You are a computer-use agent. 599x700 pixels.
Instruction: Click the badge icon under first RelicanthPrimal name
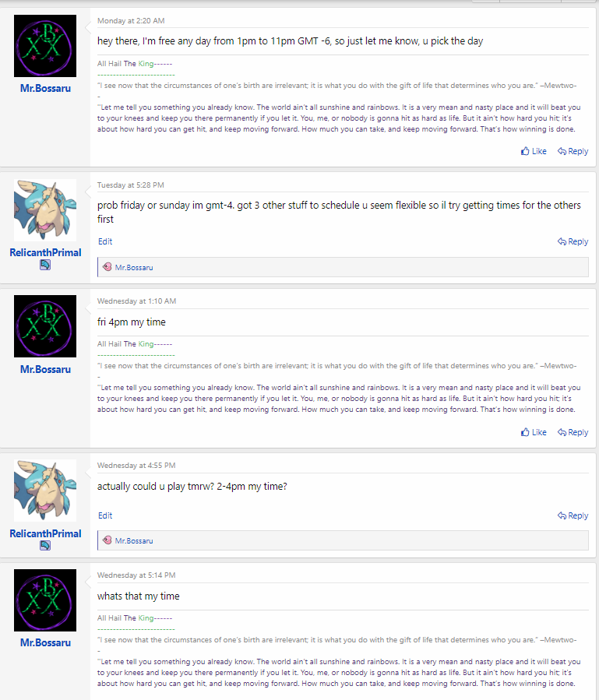(x=45, y=266)
